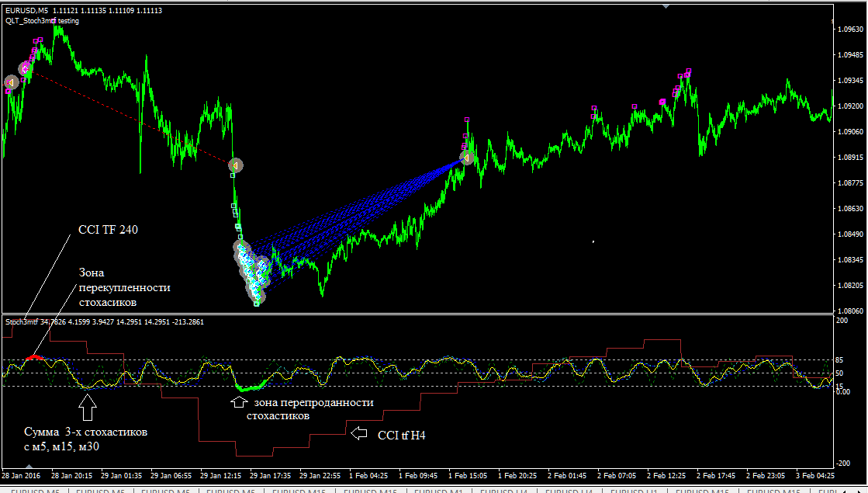This screenshot has height=493, width=868.
Task: Select the 'Зона перекупленности стохасиков' annotation
Action: (125, 287)
